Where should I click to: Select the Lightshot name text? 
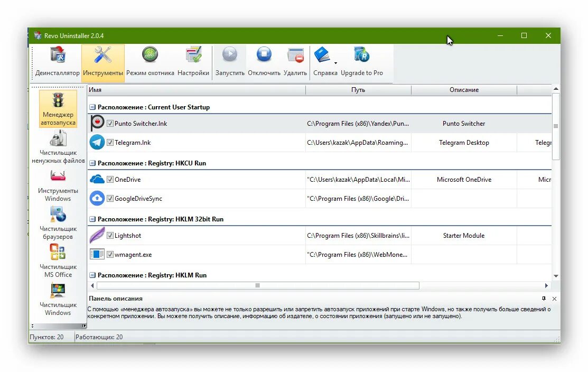click(x=128, y=236)
